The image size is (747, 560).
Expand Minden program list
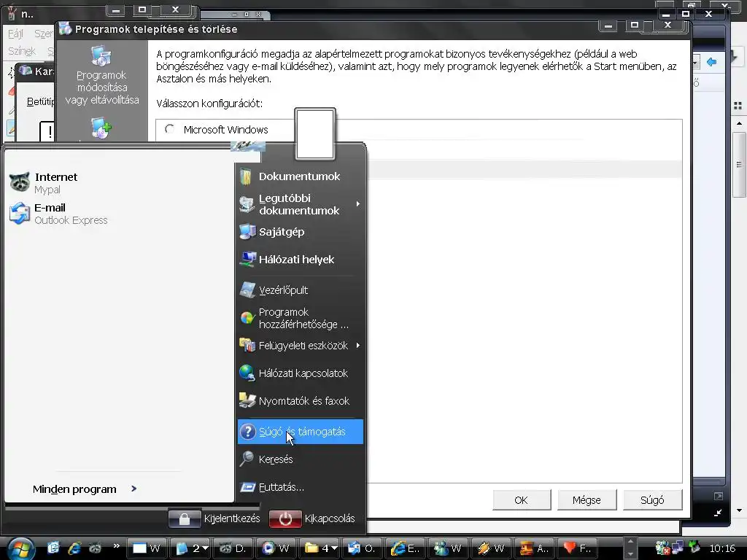(x=85, y=489)
